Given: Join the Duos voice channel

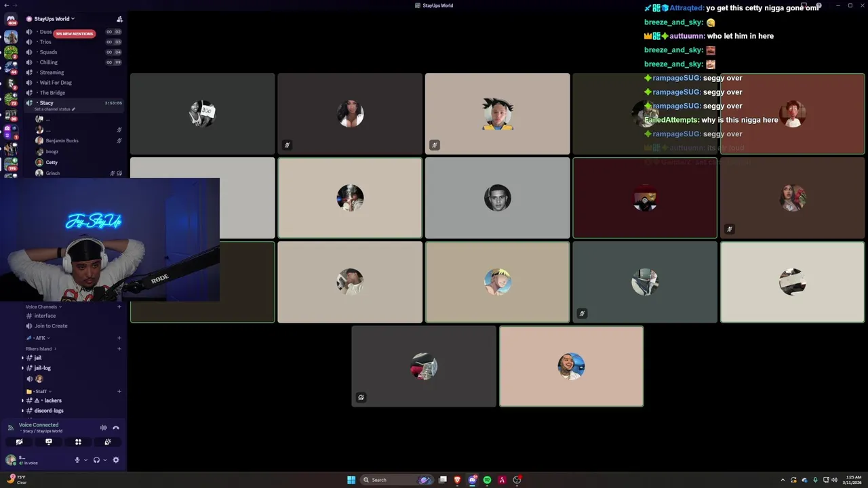Looking at the screenshot, I should click(75, 32).
